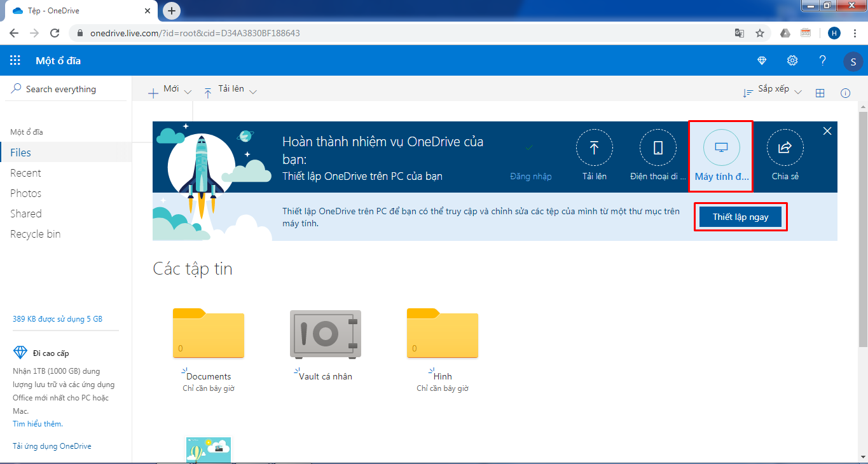The image size is (868, 464).
Task: Open the help question mark icon
Action: click(822, 60)
